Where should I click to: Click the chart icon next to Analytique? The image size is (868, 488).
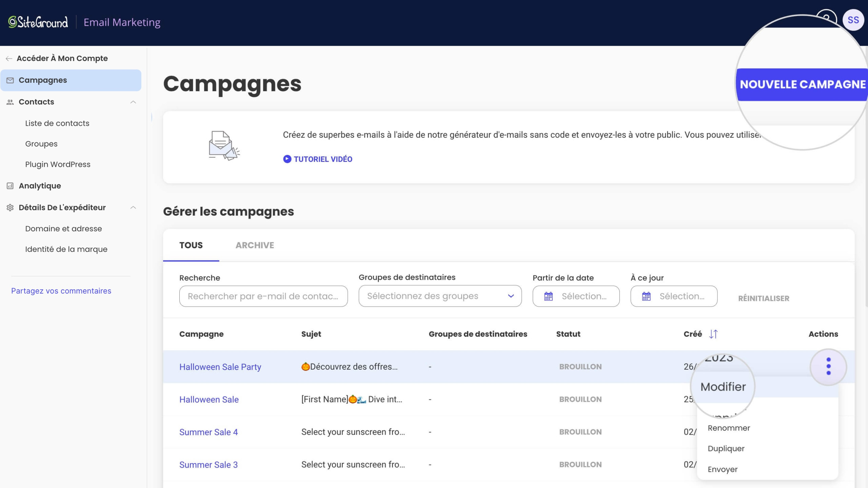point(10,186)
